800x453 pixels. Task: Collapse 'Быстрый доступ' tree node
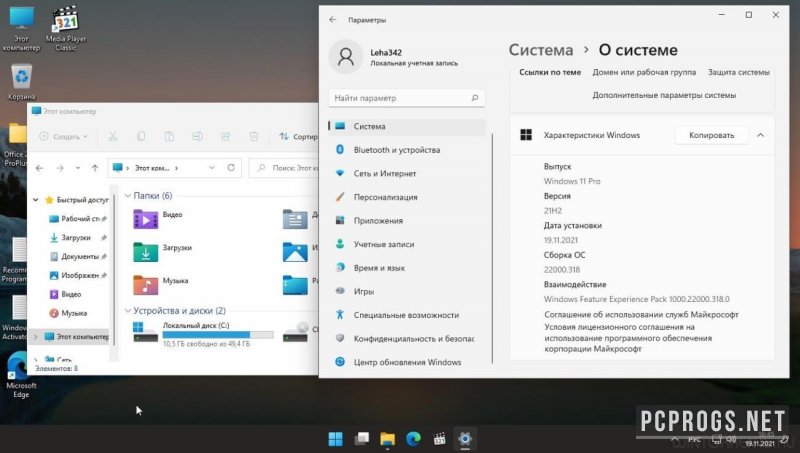coord(36,200)
